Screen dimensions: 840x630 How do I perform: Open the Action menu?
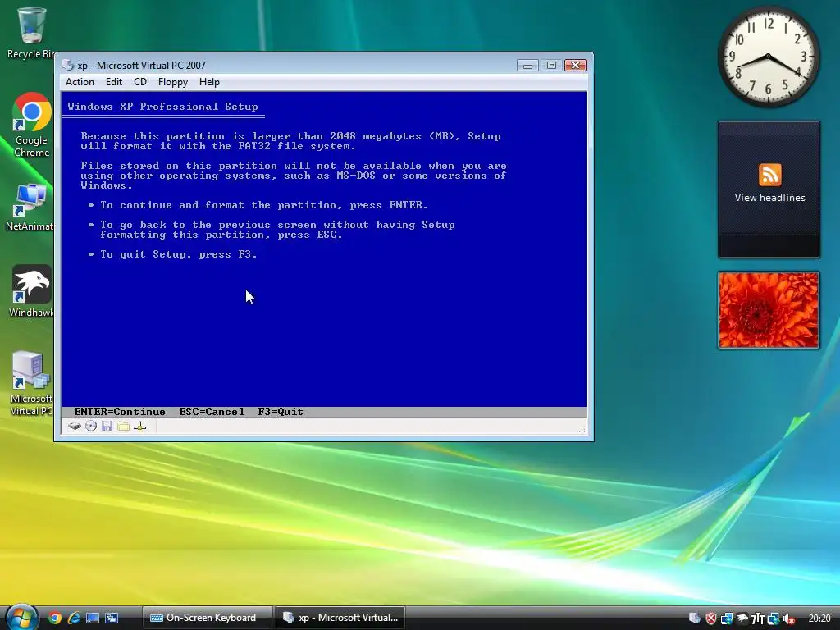pyautogui.click(x=80, y=82)
